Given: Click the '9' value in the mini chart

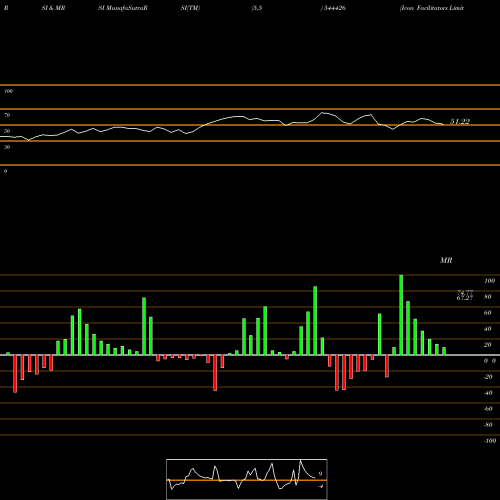Looking at the screenshot, I should pyautogui.click(x=320, y=474).
